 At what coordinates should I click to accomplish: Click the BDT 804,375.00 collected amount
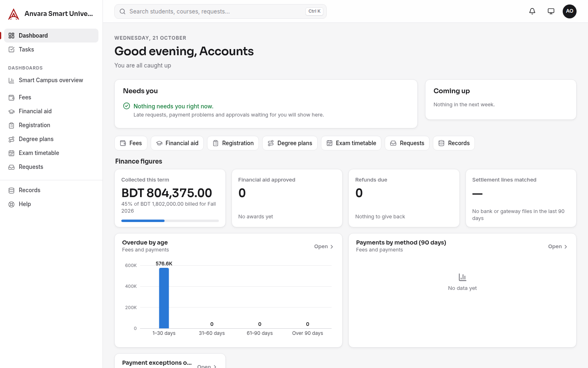point(167,193)
